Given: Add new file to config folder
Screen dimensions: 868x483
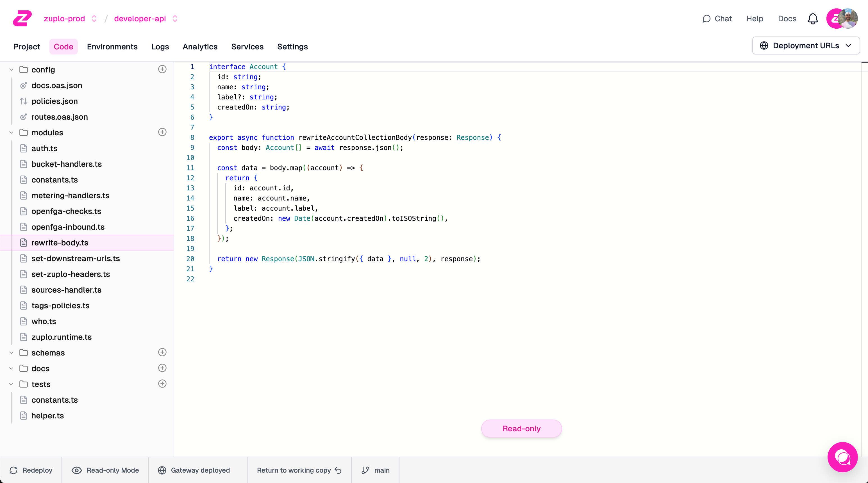Looking at the screenshot, I should click(x=162, y=69).
